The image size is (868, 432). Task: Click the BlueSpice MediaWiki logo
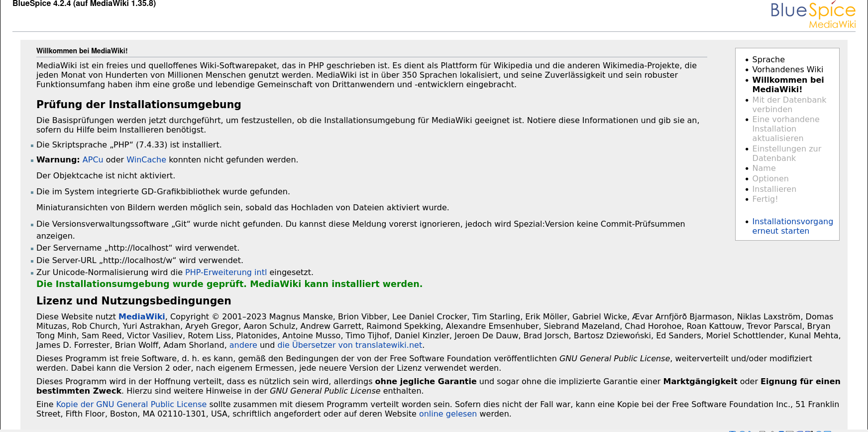pos(813,15)
